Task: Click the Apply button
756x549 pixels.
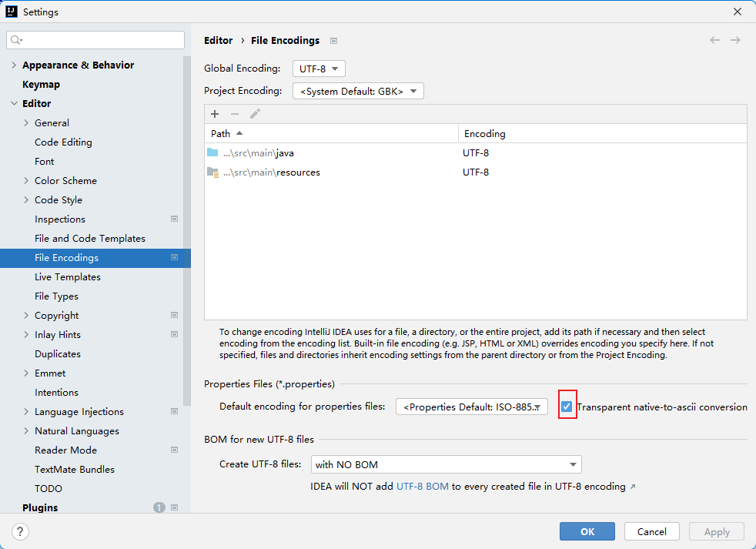Action: pos(717,531)
